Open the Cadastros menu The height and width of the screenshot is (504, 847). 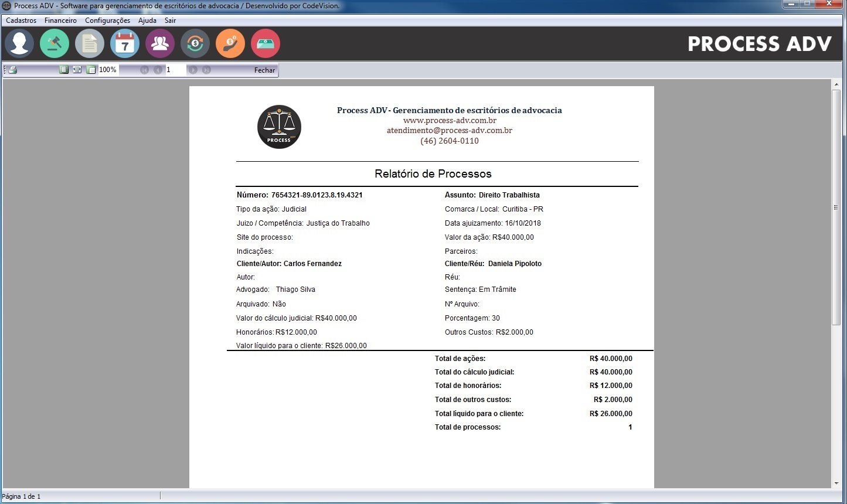tap(21, 21)
